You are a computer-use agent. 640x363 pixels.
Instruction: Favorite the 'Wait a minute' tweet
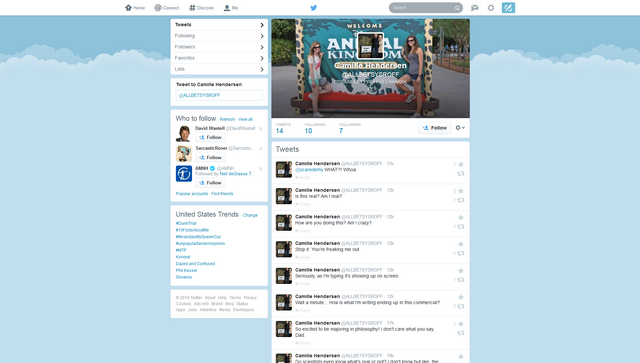[x=461, y=297]
